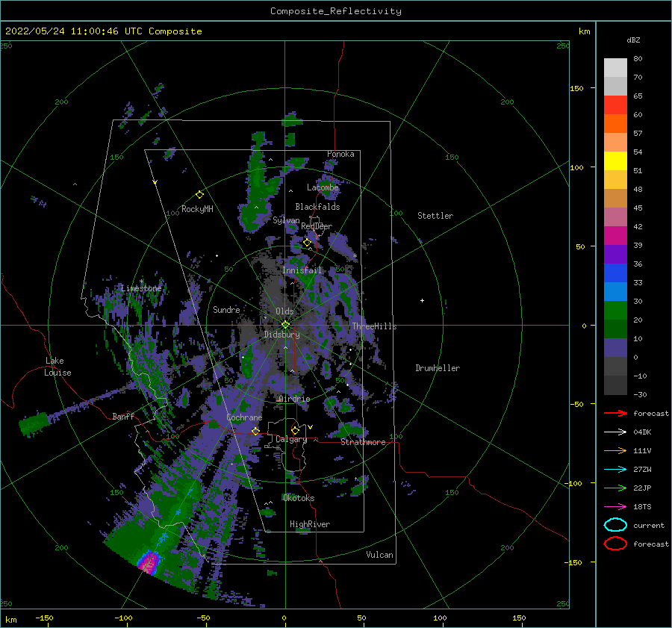Select the Ponoka label
Viewport: 672px width, 628px height.
point(340,154)
